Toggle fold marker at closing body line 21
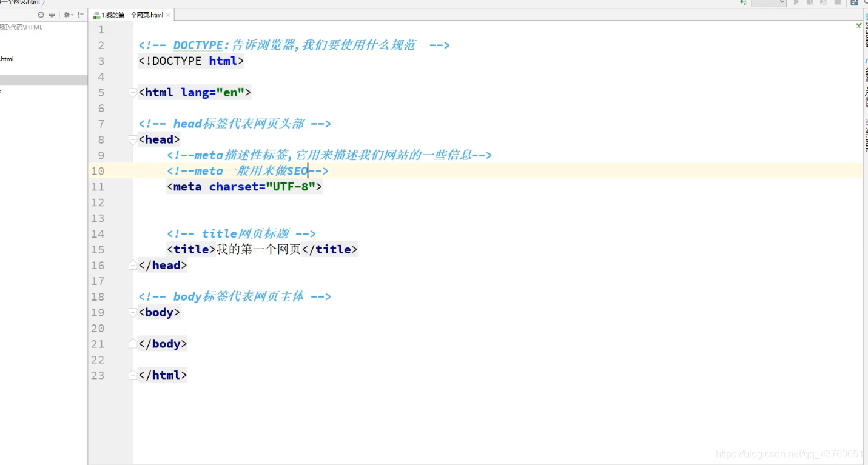Image resolution: width=868 pixels, height=465 pixels. click(x=133, y=344)
